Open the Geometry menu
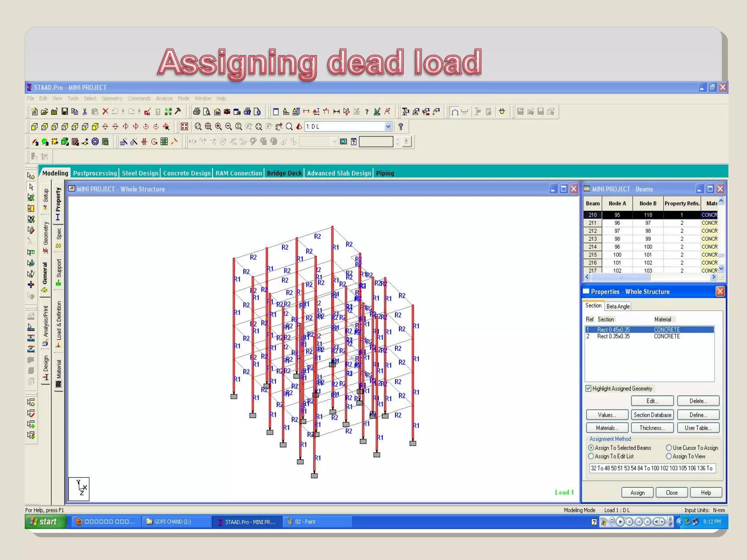Screen dimensions: 747x560 click(112, 98)
